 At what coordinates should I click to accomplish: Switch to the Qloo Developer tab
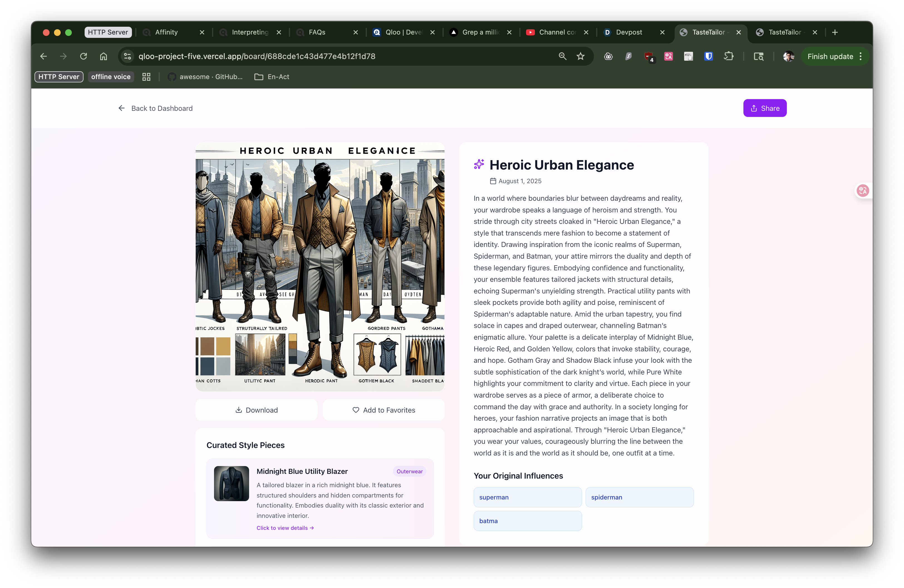tap(403, 32)
